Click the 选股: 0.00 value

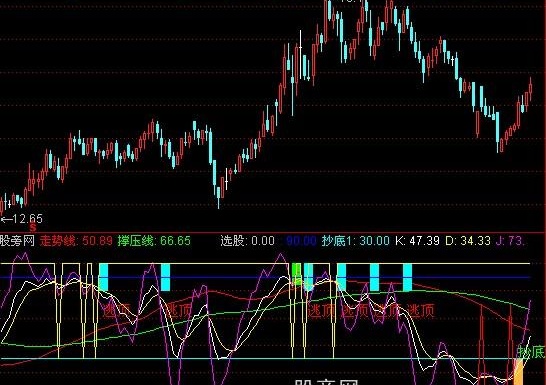247,241
